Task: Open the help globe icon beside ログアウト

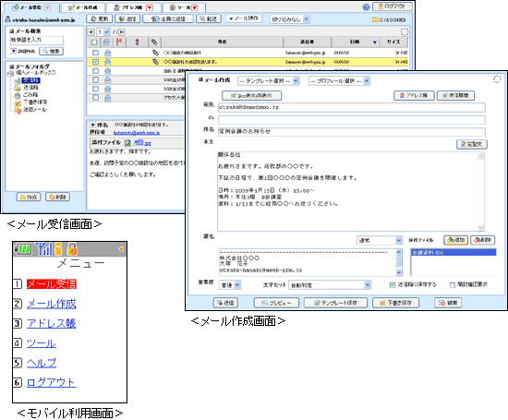Action: (x=366, y=7)
